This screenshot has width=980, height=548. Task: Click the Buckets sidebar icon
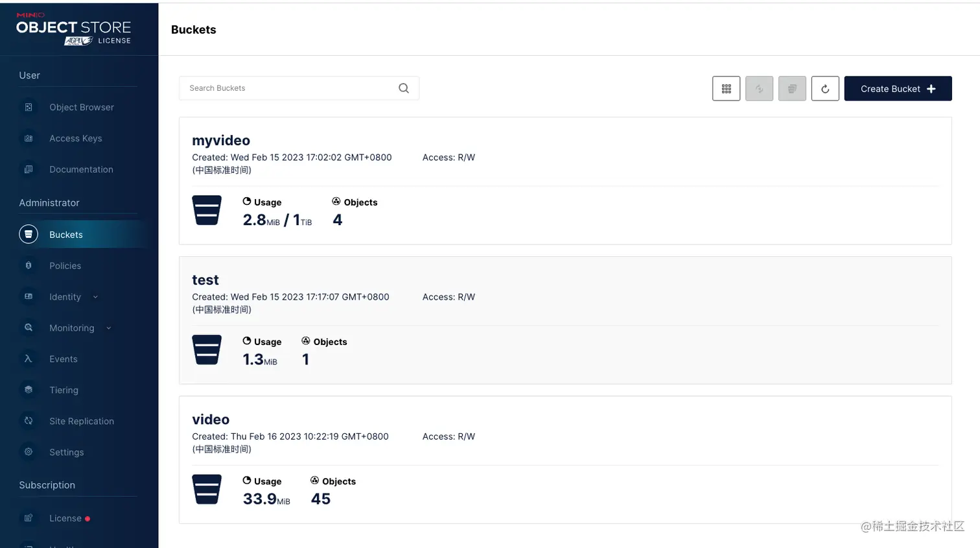point(29,234)
